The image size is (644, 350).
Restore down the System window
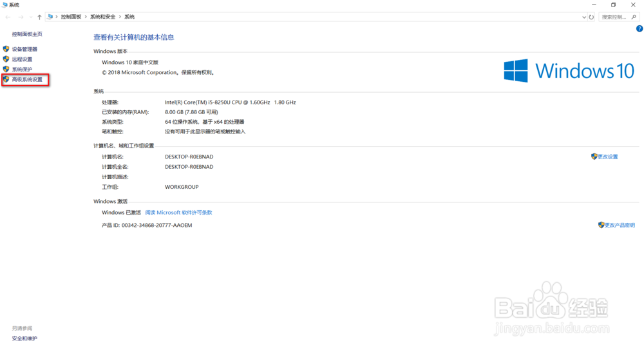click(x=613, y=5)
